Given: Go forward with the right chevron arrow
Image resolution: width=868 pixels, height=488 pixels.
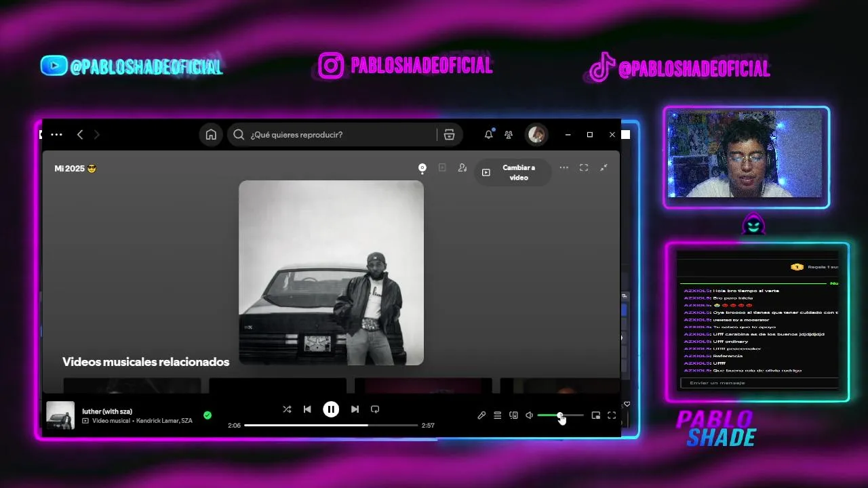Looking at the screenshot, I should pyautogui.click(x=96, y=135).
